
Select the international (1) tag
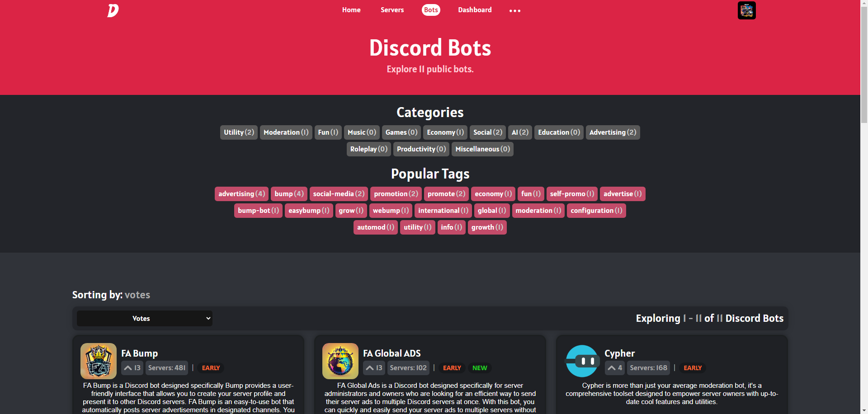tap(443, 211)
